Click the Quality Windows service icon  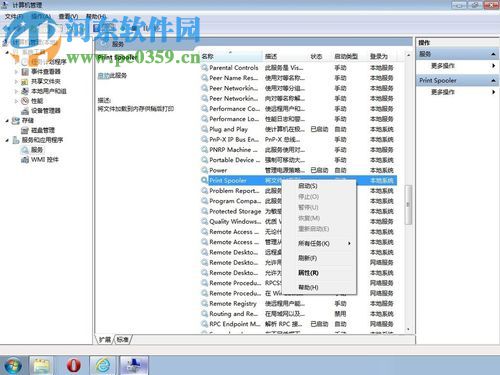click(204, 221)
